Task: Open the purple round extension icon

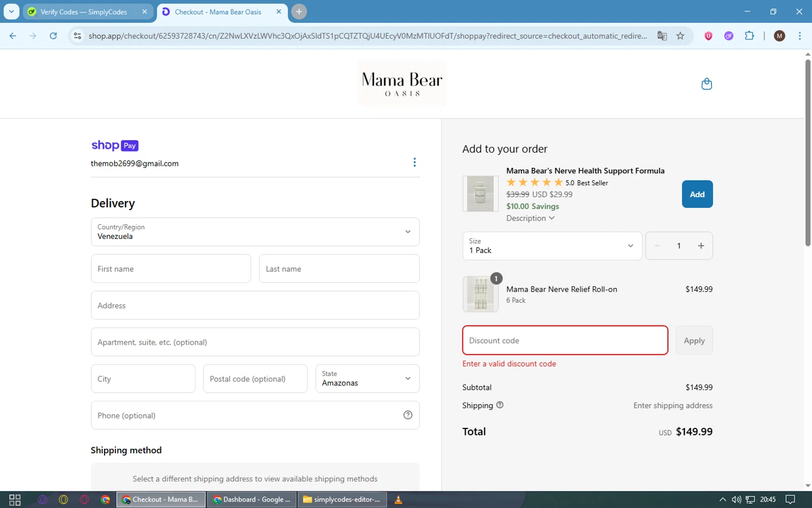Action: coord(729,36)
